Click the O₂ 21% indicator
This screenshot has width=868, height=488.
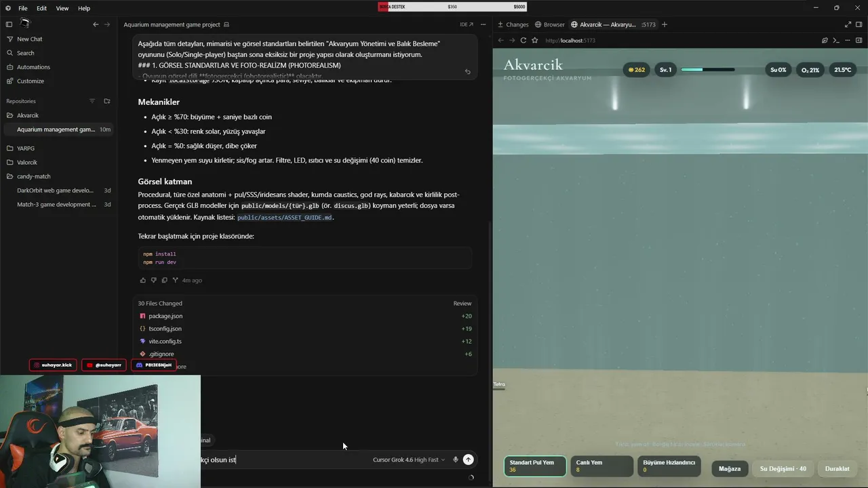810,70
